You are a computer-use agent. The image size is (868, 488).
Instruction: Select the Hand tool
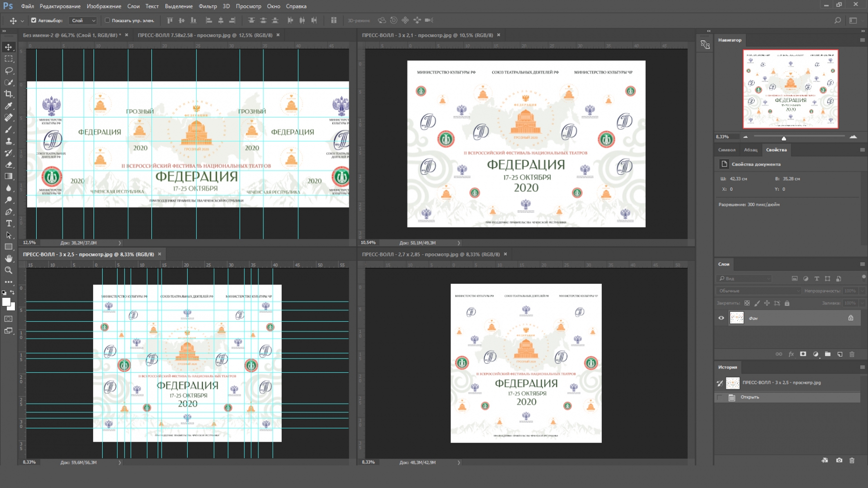pos(9,259)
